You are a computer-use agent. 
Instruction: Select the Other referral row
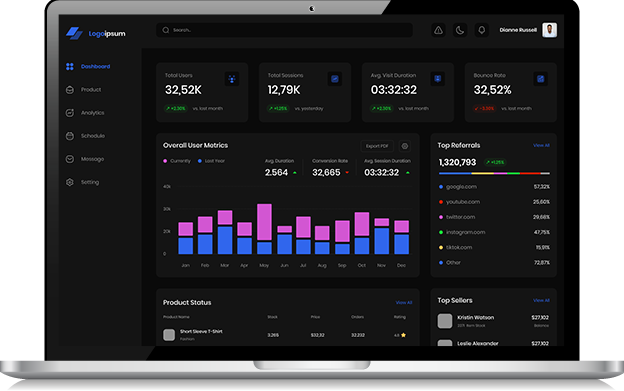pos(494,263)
